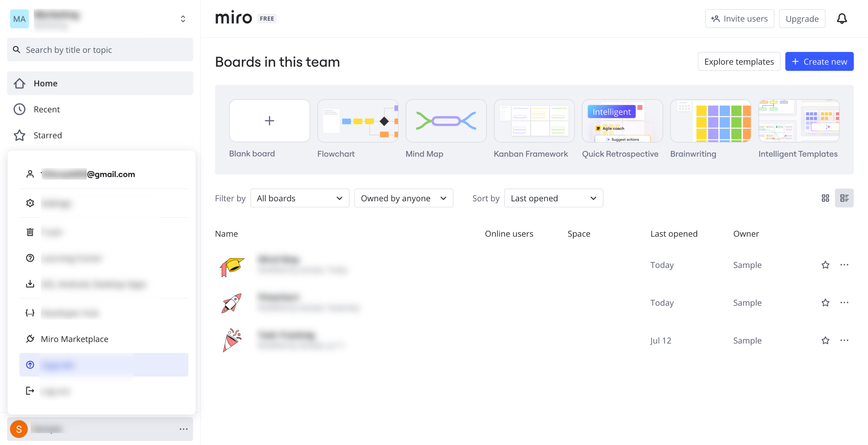Open the All boards filter dropdown
The width and height of the screenshot is (868, 445).
coord(299,198)
